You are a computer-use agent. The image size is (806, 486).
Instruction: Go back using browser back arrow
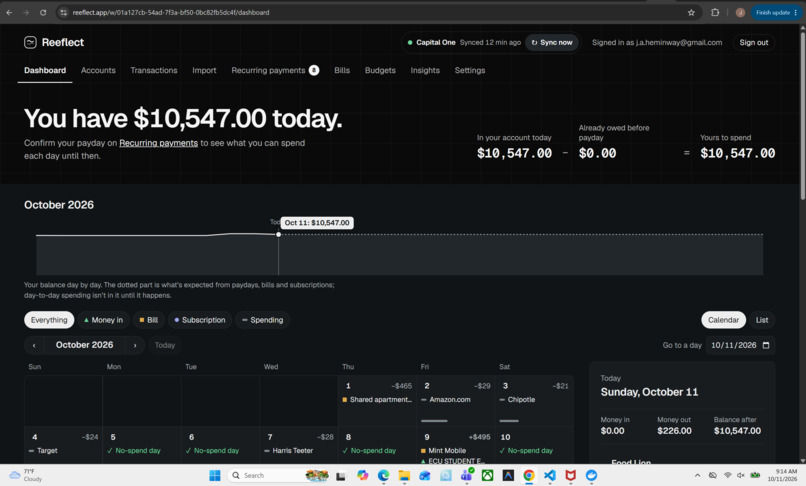click(x=9, y=12)
